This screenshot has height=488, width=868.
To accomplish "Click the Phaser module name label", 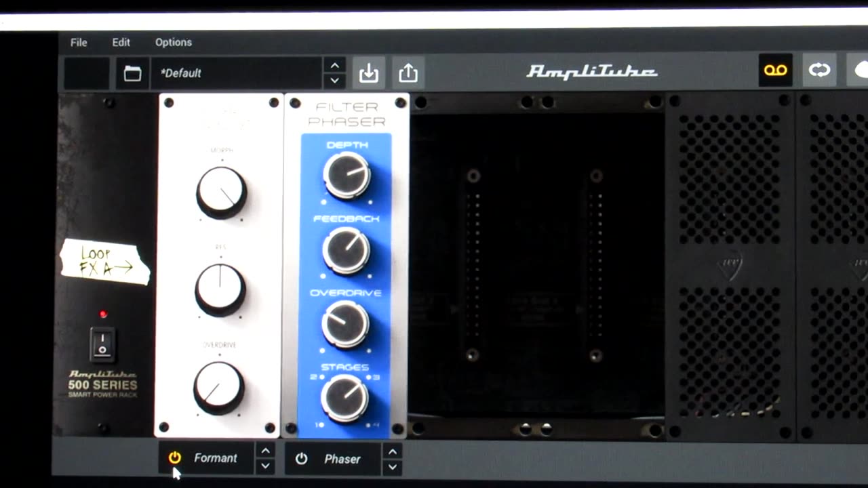I will tap(342, 459).
